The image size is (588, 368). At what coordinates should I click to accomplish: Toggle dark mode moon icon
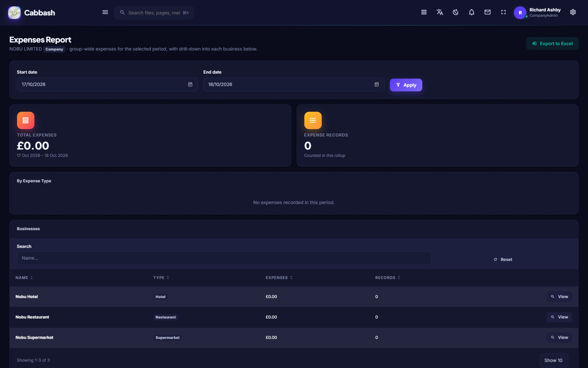click(x=456, y=12)
